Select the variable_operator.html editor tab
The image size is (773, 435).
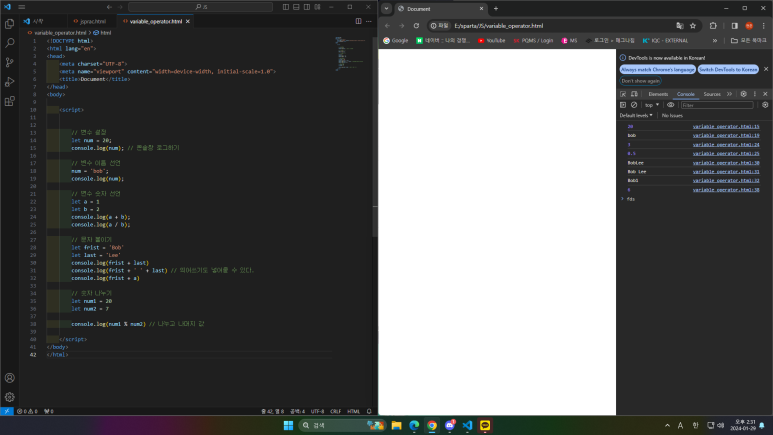click(155, 21)
